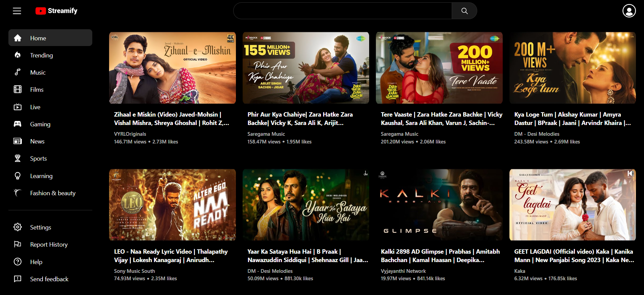Open DM - Desi Melodies under Yaar Ka Sataya
Viewport: 644px width, 295px height.
(x=270, y=271)
